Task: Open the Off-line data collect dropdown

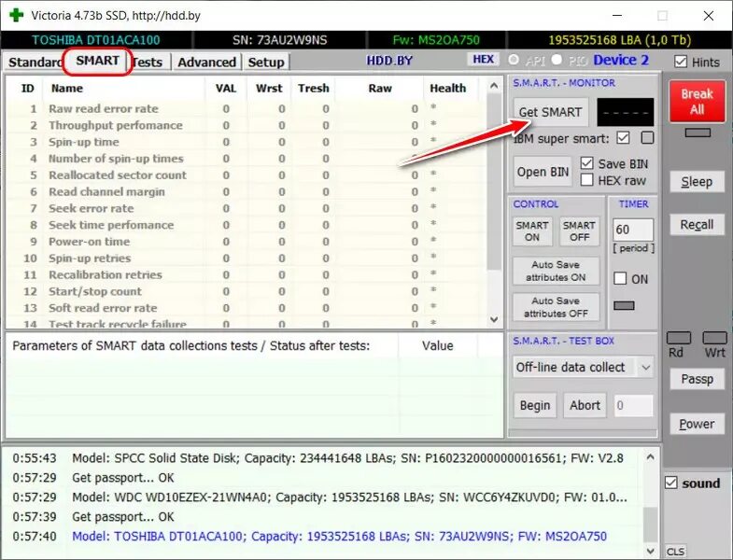Action: [x=645, y=368]
